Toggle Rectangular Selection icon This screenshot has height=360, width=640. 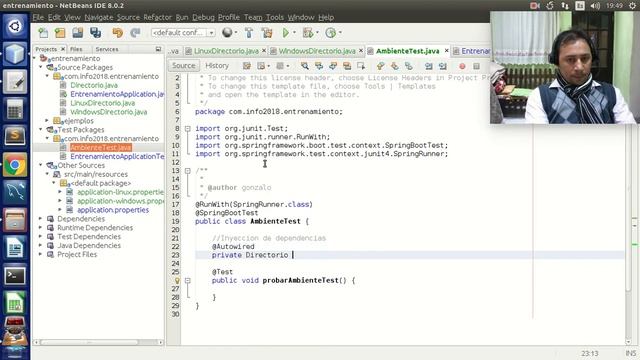point(361,66)
